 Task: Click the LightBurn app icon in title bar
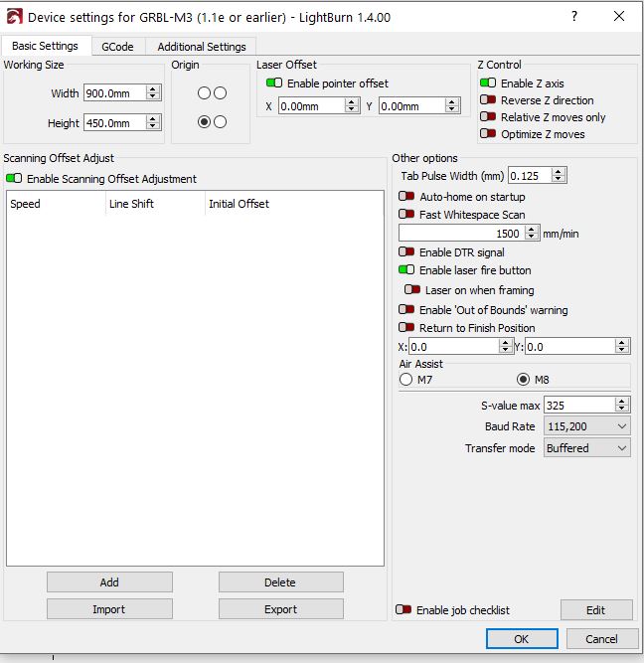click(x=14, y=17)
